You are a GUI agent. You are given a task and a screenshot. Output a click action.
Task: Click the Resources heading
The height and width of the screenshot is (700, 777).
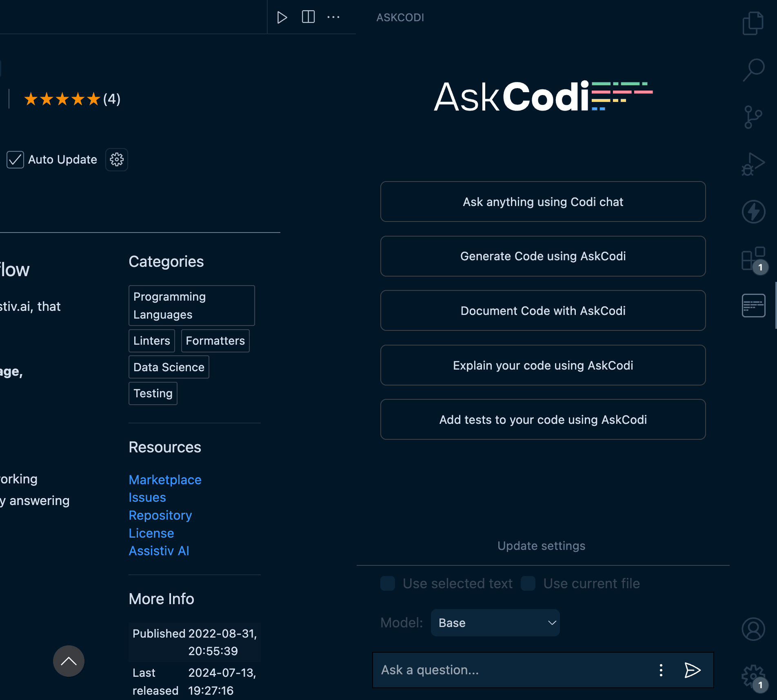tap(165, 447)
